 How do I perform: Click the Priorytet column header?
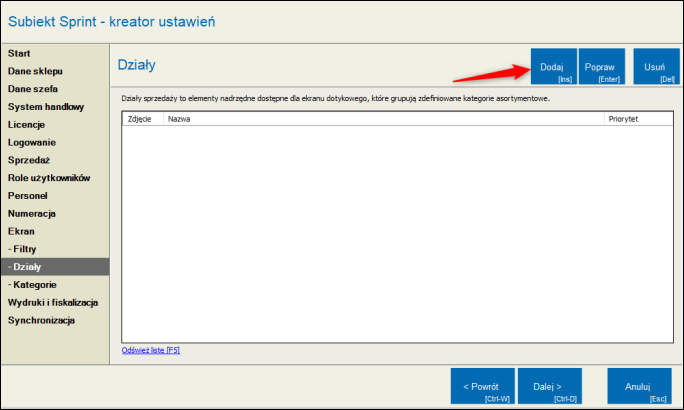pyautogui.click(x=639, y=119)
